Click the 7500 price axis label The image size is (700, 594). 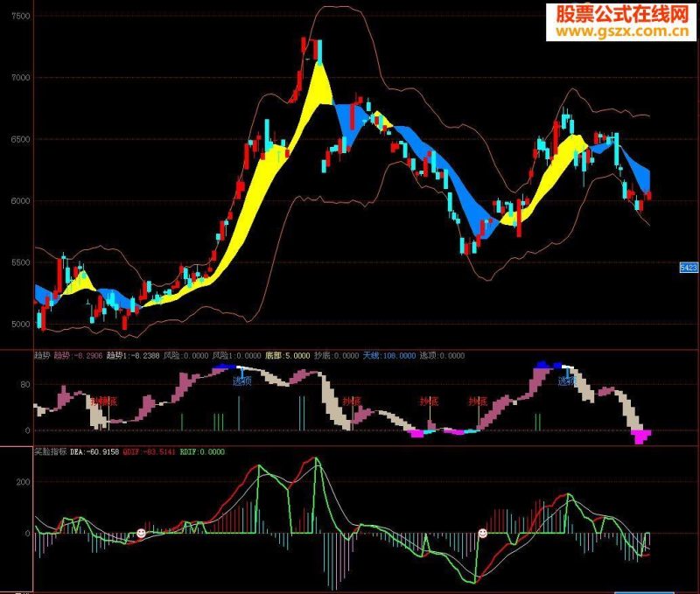[20, 16]
